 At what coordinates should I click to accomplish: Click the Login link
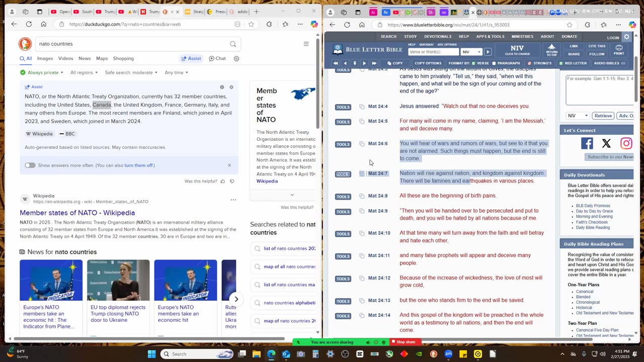pos(613,38)
